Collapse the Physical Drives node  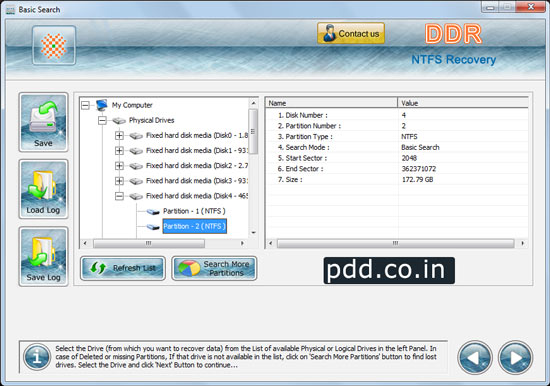(102, 120)
